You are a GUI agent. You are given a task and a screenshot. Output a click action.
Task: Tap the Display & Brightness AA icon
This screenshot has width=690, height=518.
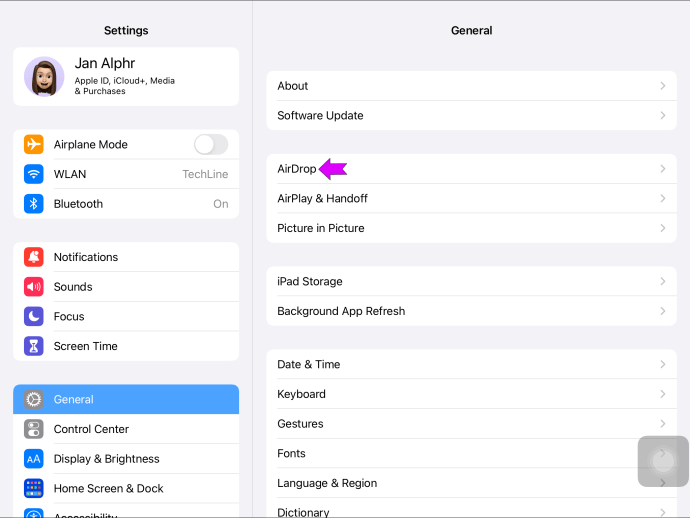pos(34,459)
